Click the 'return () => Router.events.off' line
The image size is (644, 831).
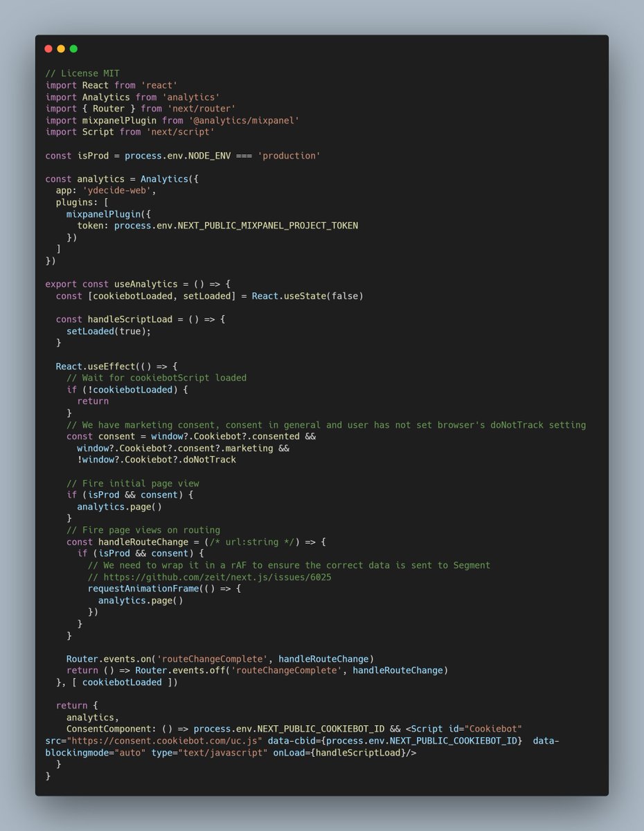[x=258, y=670]
